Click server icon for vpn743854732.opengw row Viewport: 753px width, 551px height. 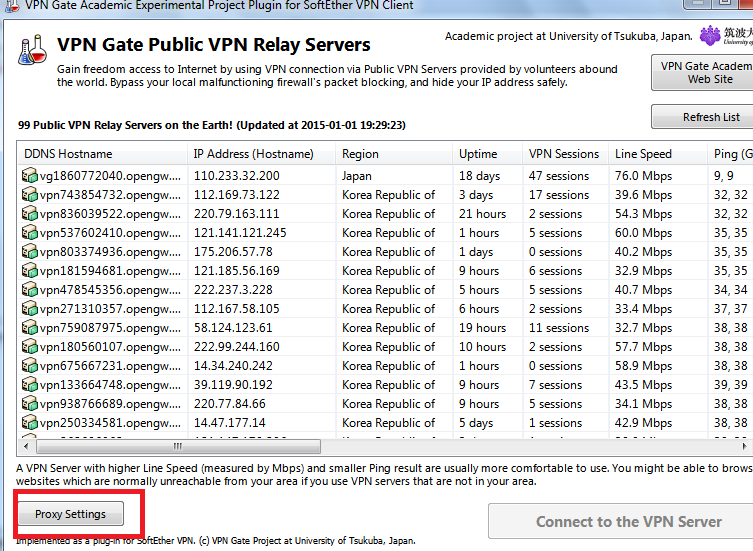(x=30, y=195)
